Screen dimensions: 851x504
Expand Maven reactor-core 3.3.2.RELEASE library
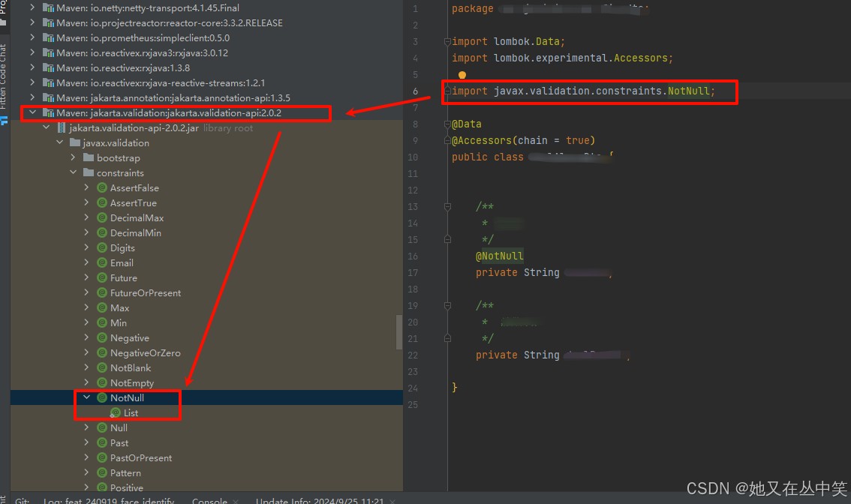point(32,22)
